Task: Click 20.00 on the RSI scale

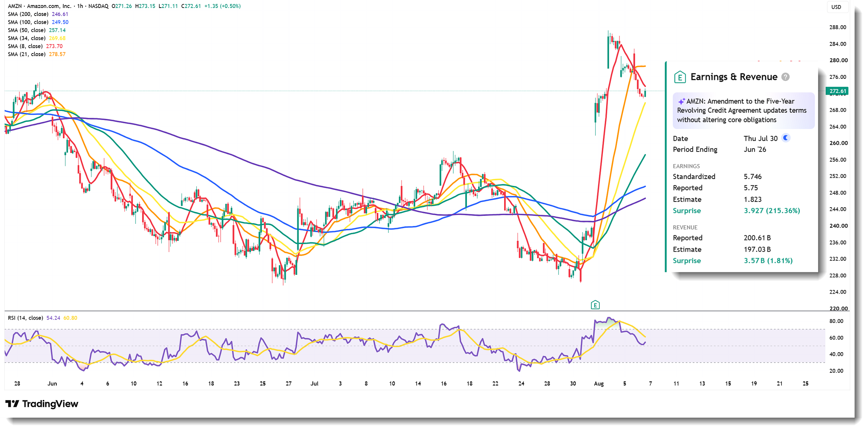Action: pyautogui.click(x=836, y=370)
